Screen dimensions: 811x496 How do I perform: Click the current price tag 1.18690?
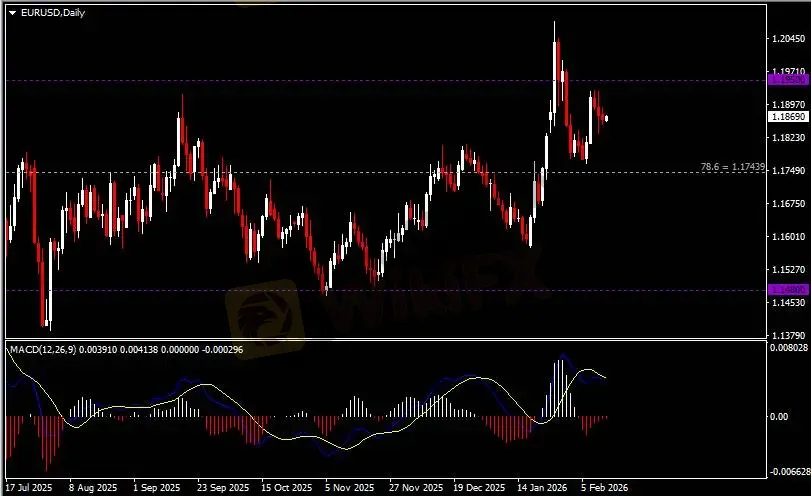pyautogui.click(x=787, y=117)
